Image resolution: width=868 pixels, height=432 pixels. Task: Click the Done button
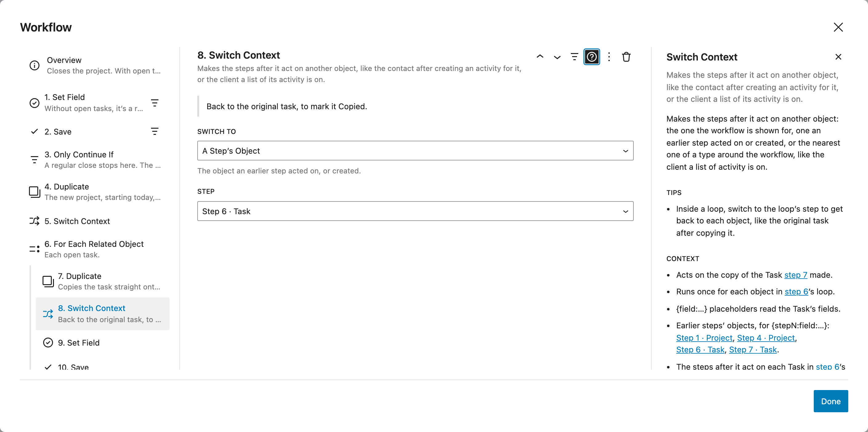click(x=831, y=401)
